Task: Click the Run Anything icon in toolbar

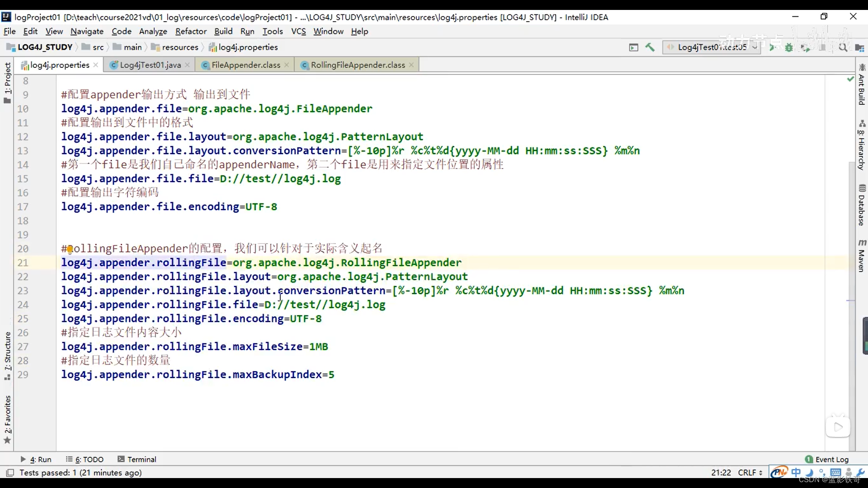Action: 634,47
